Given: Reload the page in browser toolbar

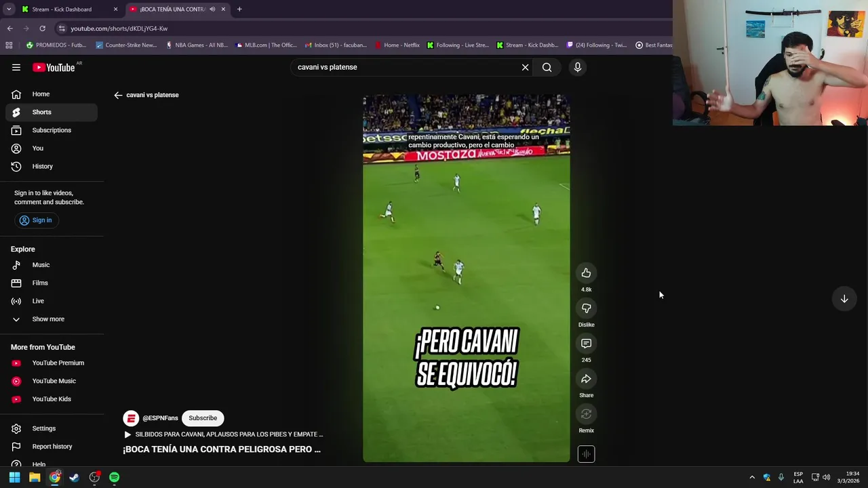Looking at the screenshot, I should (42, 28).
